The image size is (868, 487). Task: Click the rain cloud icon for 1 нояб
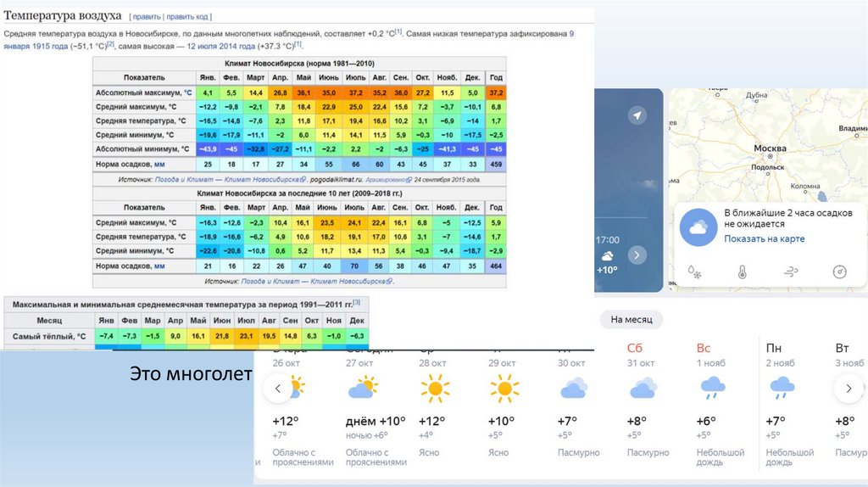[x=709, y=389]
